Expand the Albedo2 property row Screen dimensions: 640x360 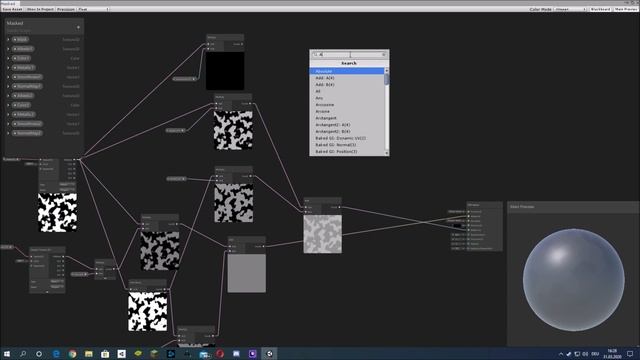(8, 96)
